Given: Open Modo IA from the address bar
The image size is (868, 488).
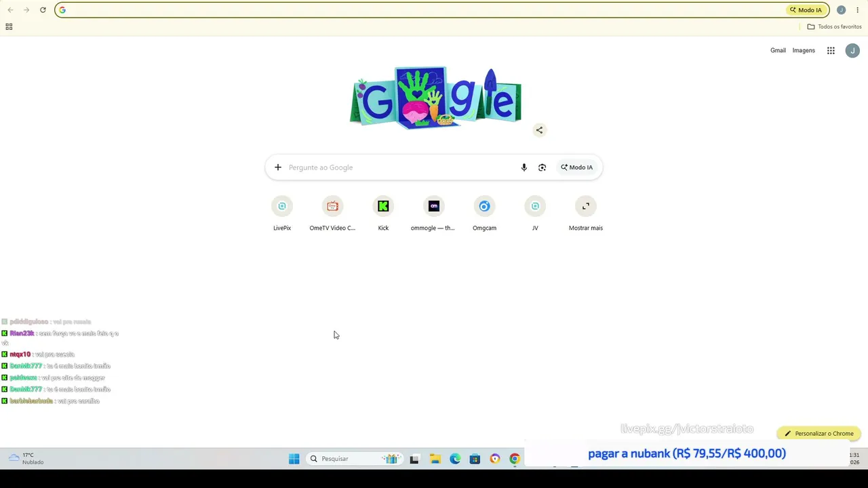Looking at the screenshot, I should click(806, 10).
